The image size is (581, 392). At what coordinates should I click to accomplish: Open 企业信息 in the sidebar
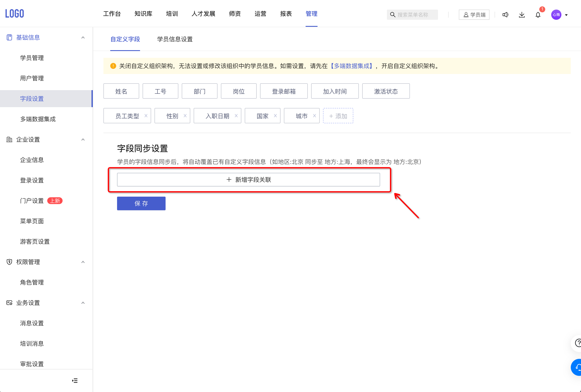(x=32, y=160)
